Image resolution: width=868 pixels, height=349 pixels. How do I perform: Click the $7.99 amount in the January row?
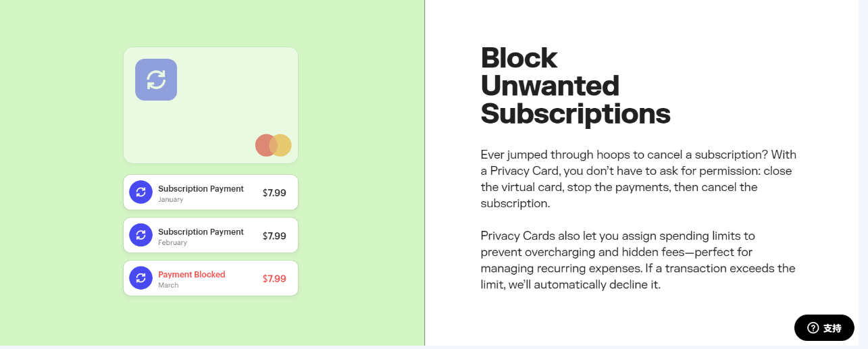[x=274, y=193]
